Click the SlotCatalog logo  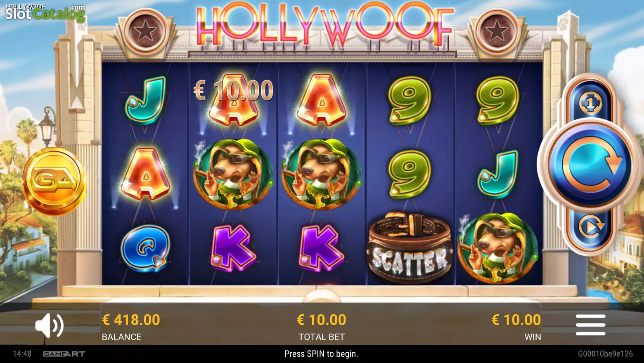45,12
